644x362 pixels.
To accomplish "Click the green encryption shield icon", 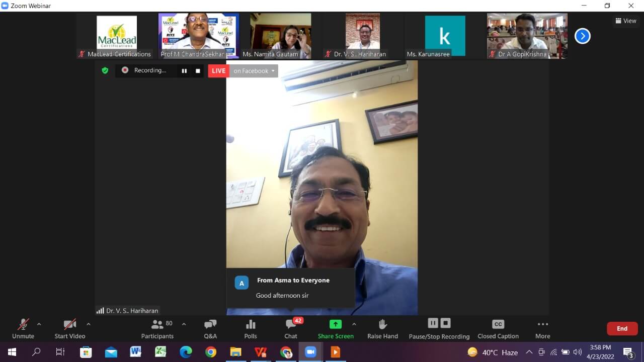I will click(105, 71).
